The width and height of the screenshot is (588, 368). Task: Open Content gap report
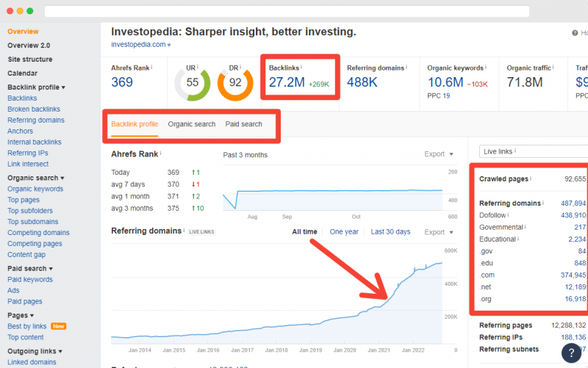(26, 254)
